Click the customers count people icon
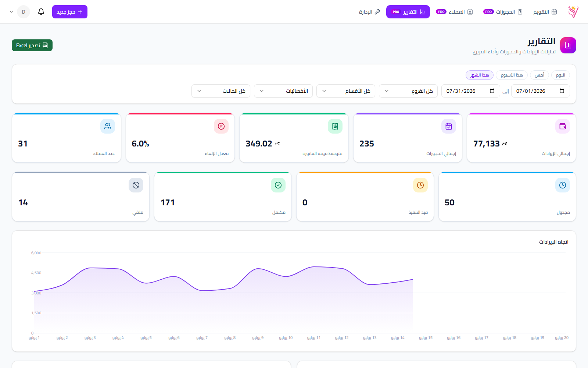 coord(108,126)
